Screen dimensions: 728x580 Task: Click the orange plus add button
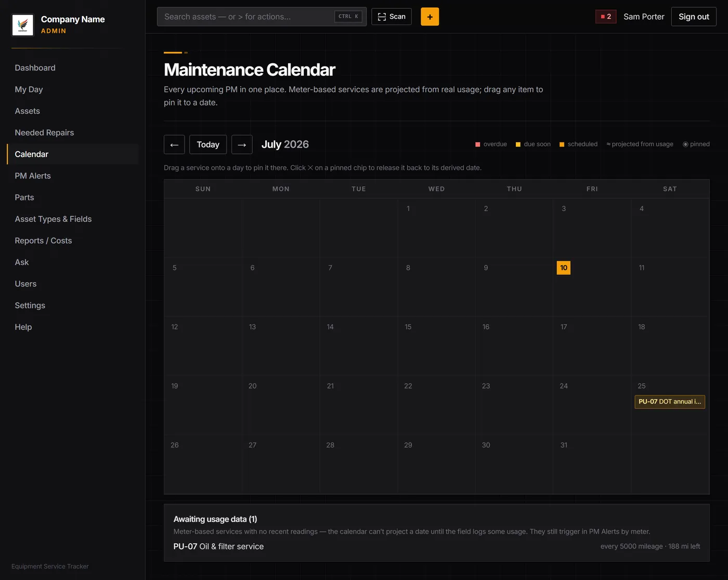430,17
